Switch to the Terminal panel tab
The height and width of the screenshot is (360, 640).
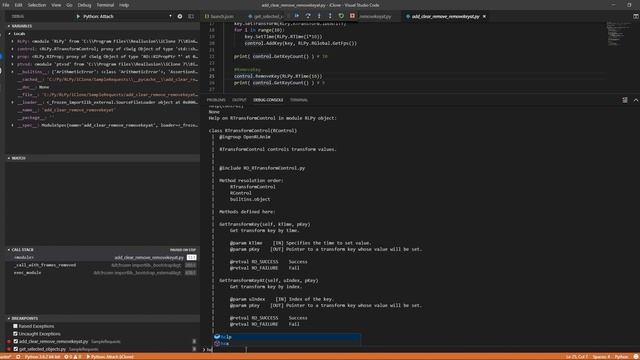click(x=299, y=100)
